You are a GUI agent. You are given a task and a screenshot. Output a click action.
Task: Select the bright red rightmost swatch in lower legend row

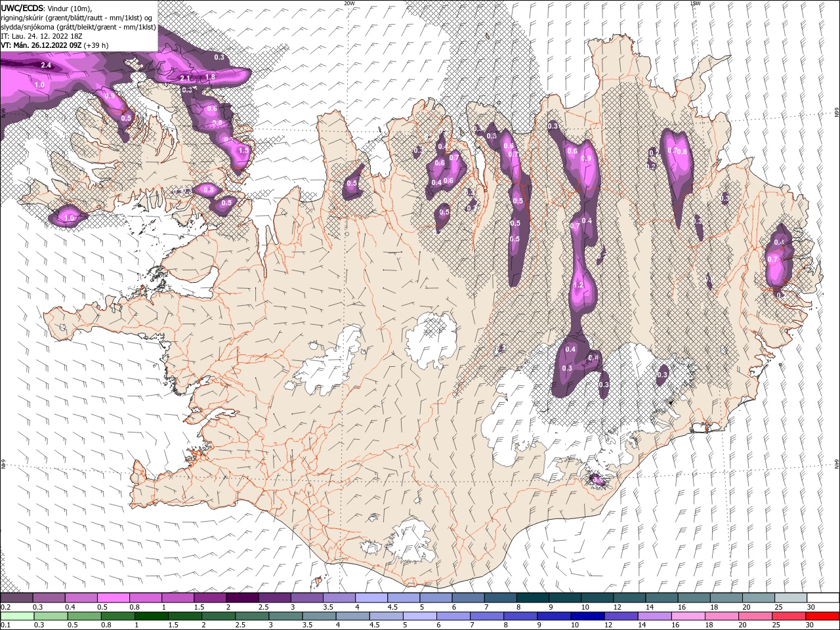[822, 616]
